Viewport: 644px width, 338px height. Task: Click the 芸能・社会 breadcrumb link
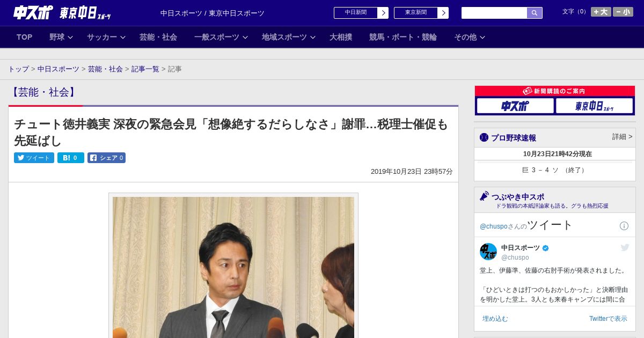click(x=105, y=69)
